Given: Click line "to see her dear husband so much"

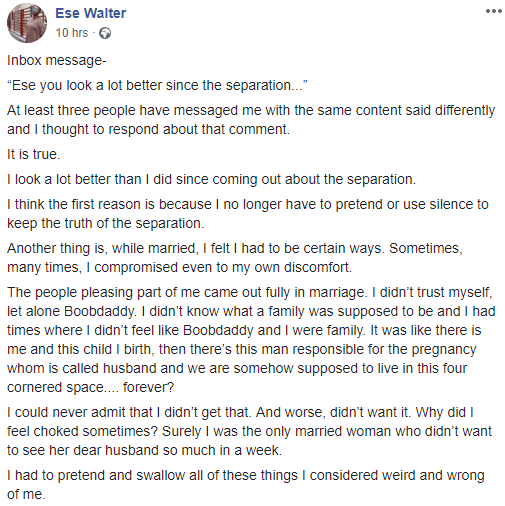Looking at the screenshot, I should (x=144, y=450).
